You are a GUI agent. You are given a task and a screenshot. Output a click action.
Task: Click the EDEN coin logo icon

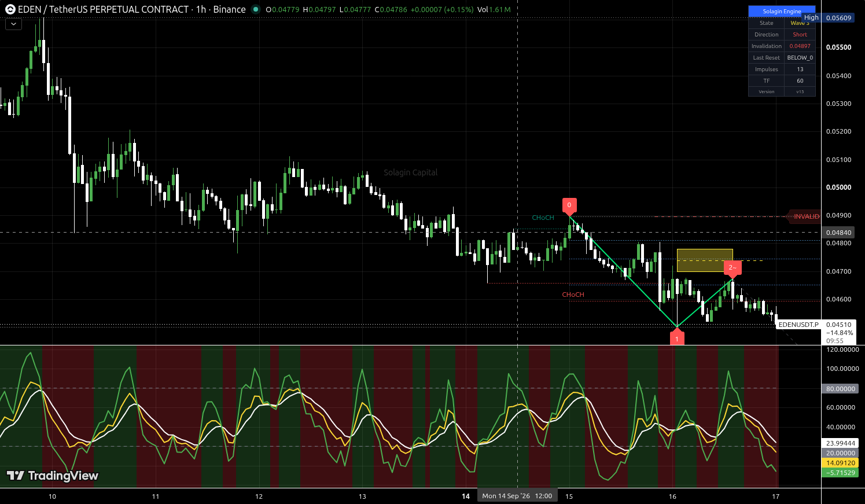(x=10, y=9)
